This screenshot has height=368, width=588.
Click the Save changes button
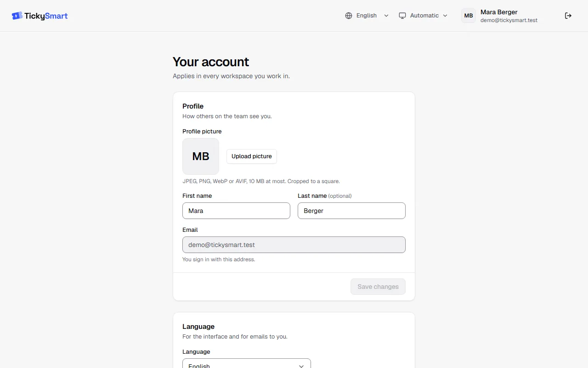pyautogui.click(x=378, y=287)
